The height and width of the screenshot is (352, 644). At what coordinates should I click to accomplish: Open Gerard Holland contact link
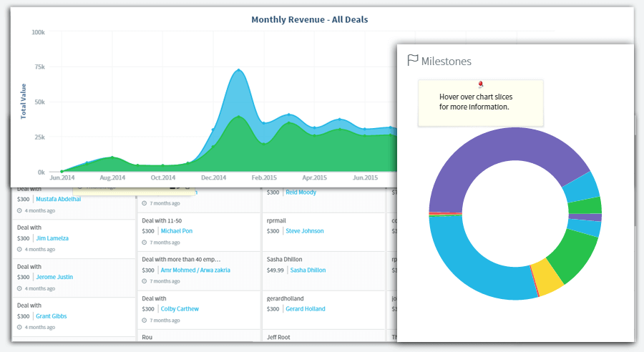pyautogui.click(x=305, y=309)
